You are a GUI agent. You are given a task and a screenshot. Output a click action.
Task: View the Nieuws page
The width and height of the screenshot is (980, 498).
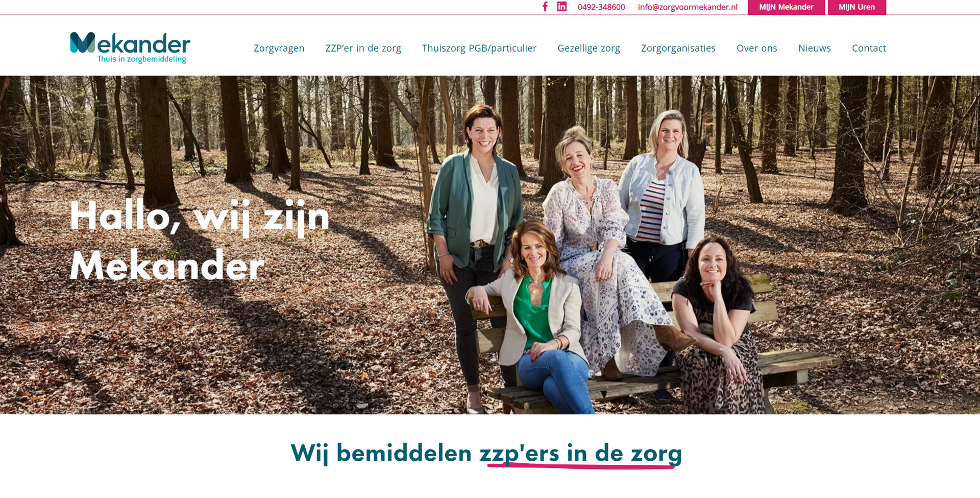[814, 48]
